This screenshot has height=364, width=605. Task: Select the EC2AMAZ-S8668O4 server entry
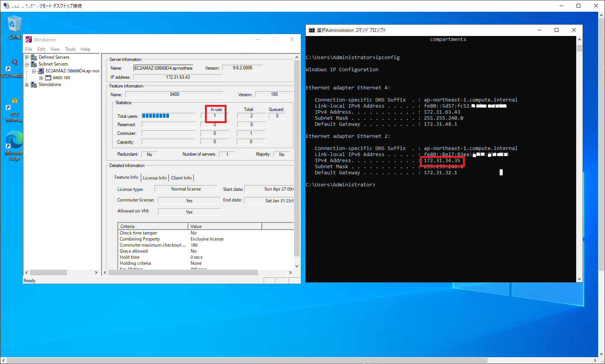click(72, 71)
